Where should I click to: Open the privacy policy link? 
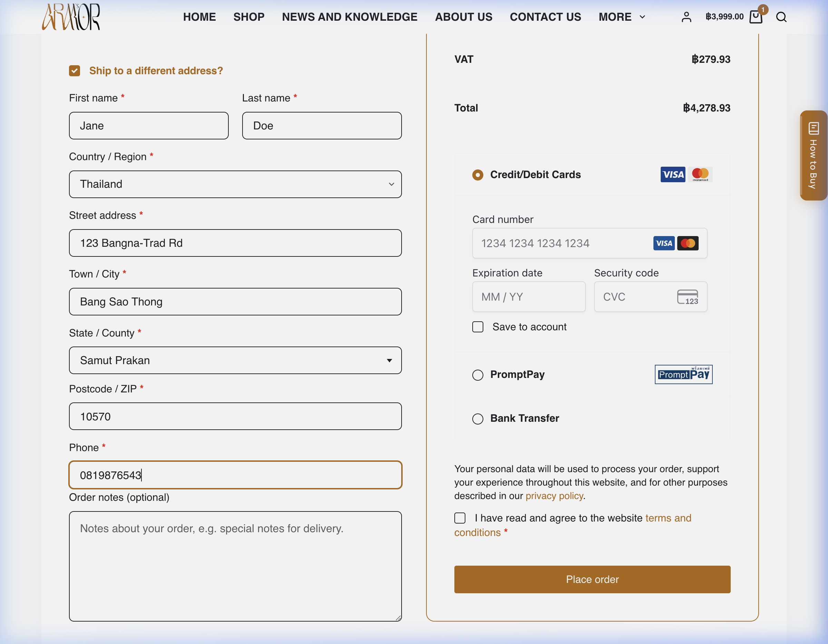pyautogui.click(x=554, y=496)
